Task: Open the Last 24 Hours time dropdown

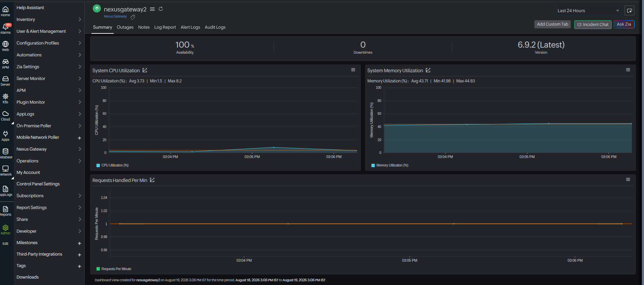Action: click(x=588, y=11)
